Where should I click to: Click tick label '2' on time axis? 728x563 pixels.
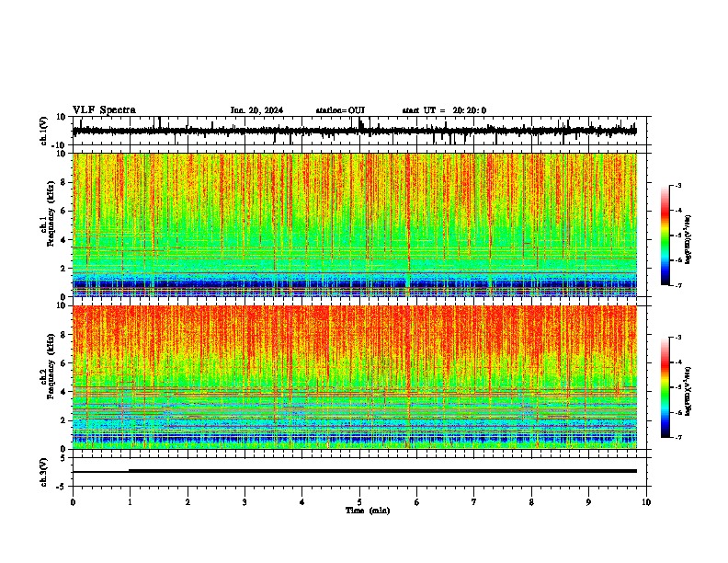[188, 502]
